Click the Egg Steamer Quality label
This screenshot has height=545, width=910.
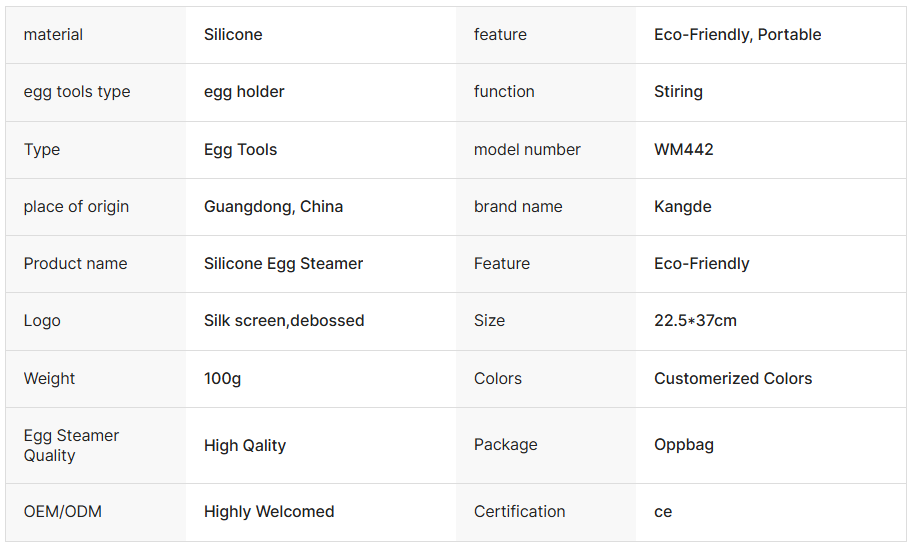(71, 445)
